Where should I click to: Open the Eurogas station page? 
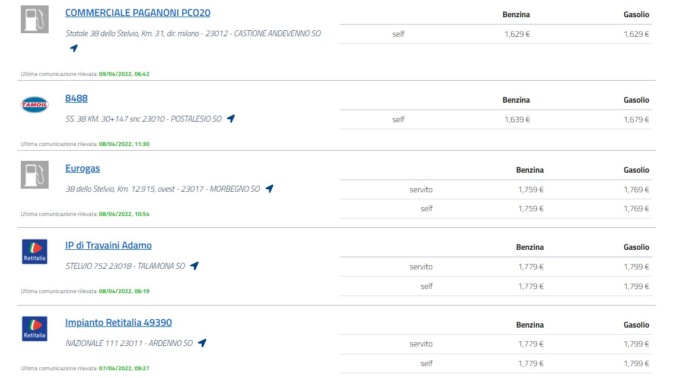pos(82,169)
